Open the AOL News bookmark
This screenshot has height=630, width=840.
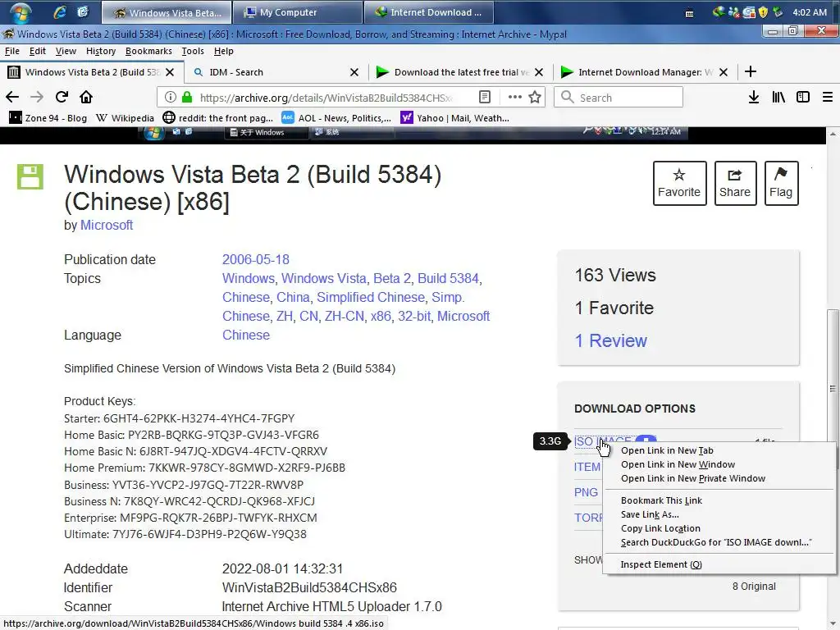[336, 118]
